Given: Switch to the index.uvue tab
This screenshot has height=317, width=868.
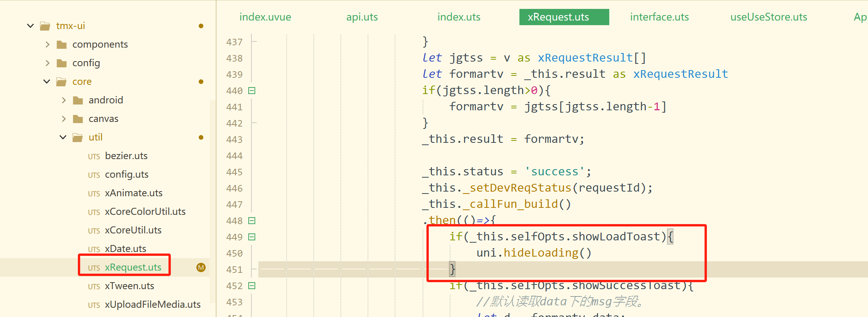Looking at the screenshot, I should tap(265, 17).
